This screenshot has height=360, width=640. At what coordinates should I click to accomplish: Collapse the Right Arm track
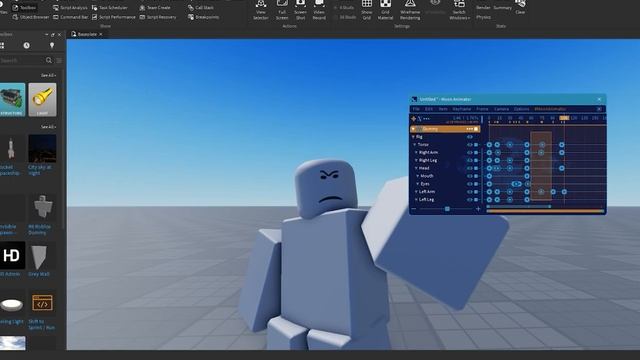(x=416, y=152)
